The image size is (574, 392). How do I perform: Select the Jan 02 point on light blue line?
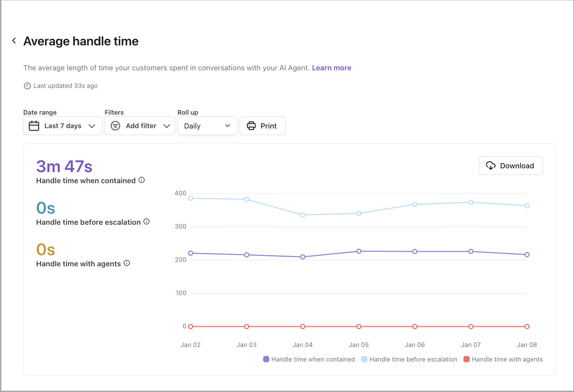click(x=191, y=198)
